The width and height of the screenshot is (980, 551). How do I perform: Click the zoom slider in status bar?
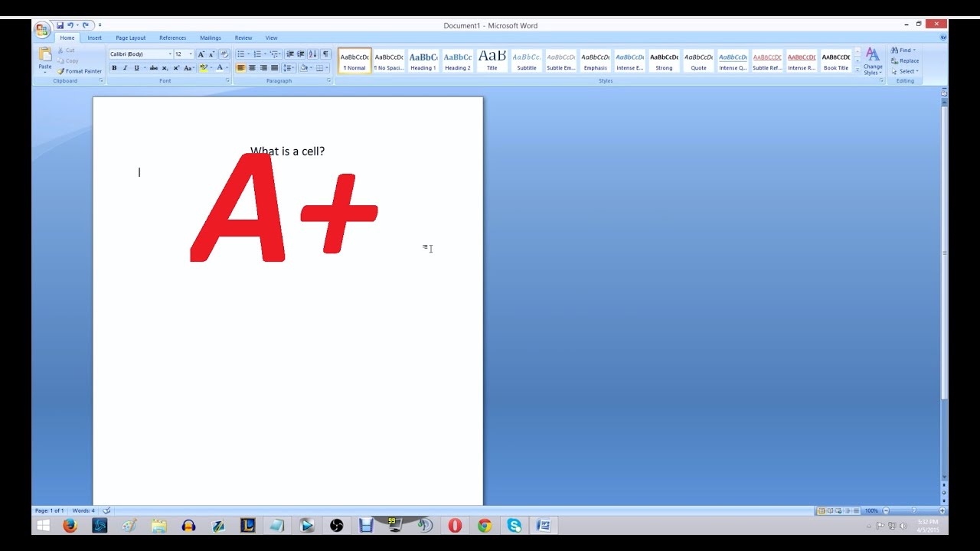(913, 510)
